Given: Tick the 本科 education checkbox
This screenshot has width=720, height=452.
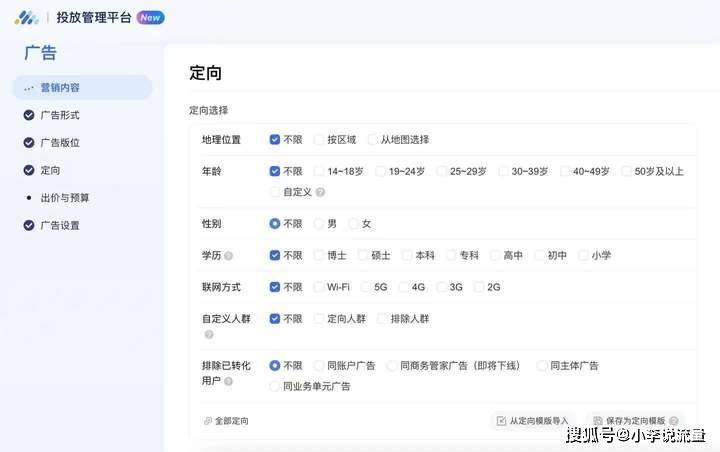Looking at the screenshot, I should pos(408,255).
